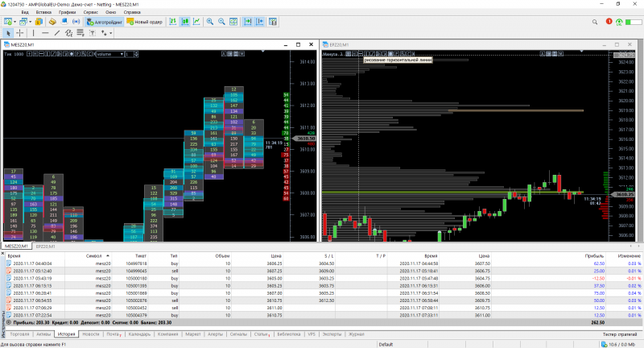The width and height of the screenshot is (644, 348).
Task: Click the Новый ордер button
Action: (145, 22)
